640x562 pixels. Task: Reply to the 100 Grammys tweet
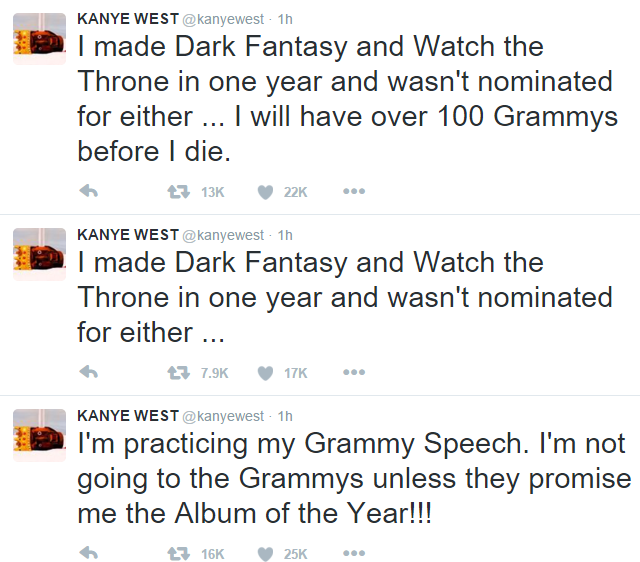(x=88, y=192)
